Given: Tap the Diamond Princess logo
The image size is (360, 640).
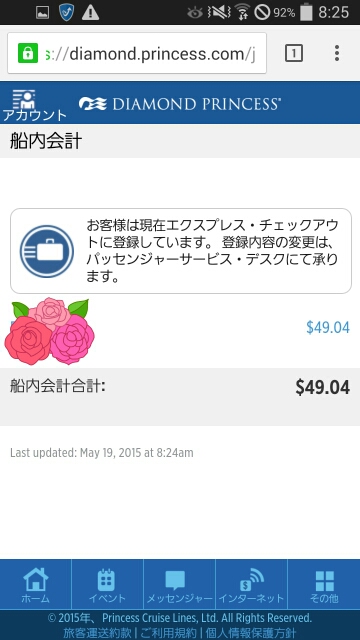Looking at the screenshot, I should 180,104.
